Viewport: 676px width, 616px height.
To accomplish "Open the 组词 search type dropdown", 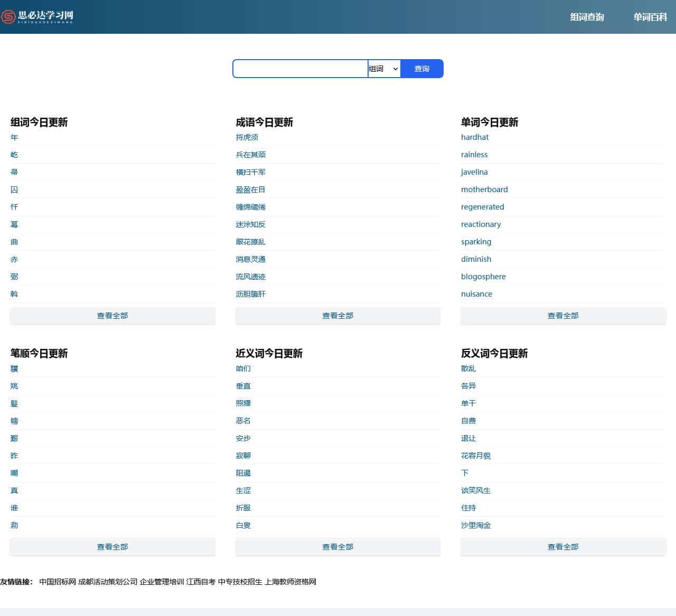I will pyautogui.click(x=383, y=69).
